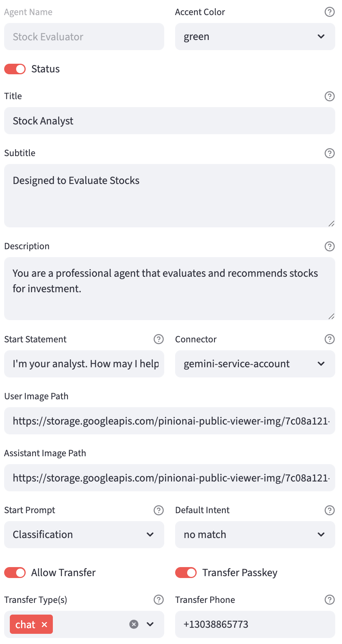Clear all selected transfer types

point(134,624)
